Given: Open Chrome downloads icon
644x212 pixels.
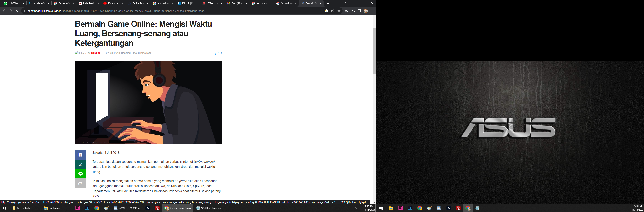Looking at the screenshot, I should coord(353,11).
